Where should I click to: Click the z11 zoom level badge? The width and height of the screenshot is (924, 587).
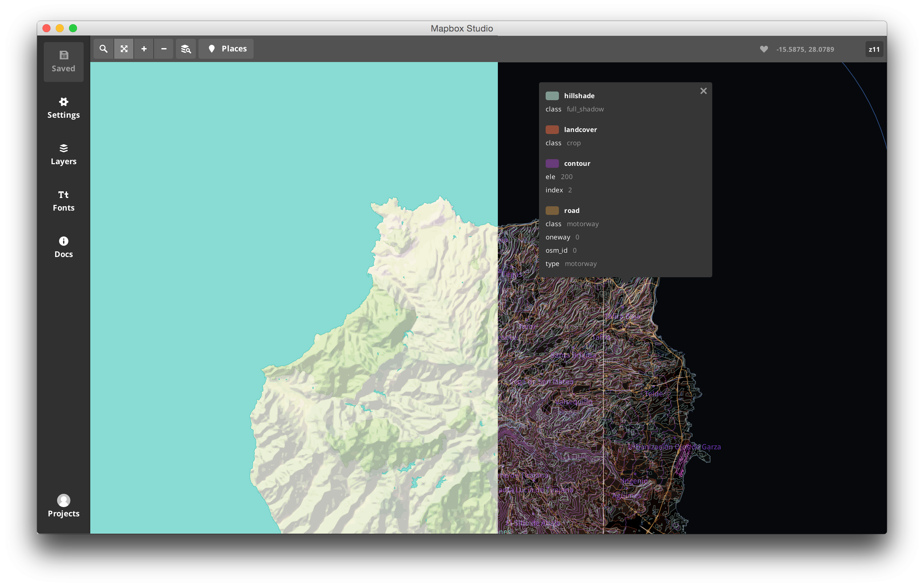[x=874, y=49]
